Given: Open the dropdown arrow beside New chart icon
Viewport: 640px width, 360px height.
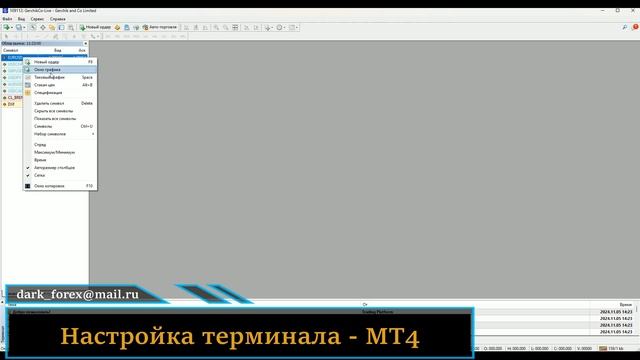Looking at the screenshot, I should 12,27.
